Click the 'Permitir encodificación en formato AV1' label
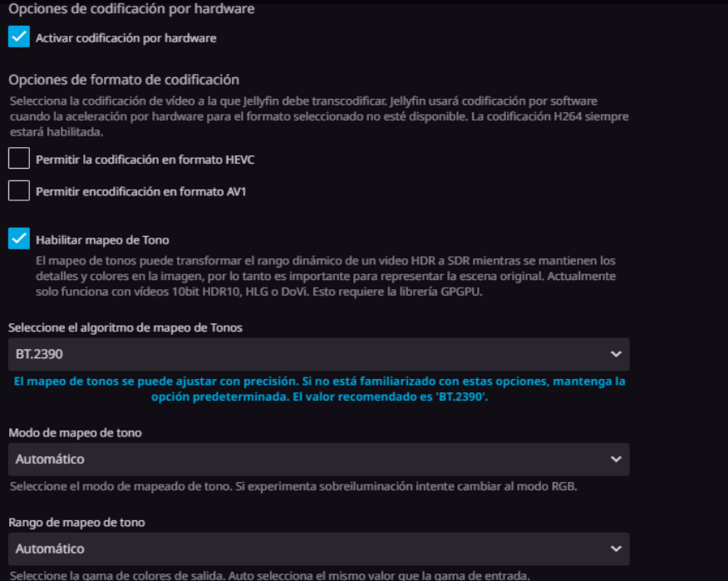 [x=140, y=192]
